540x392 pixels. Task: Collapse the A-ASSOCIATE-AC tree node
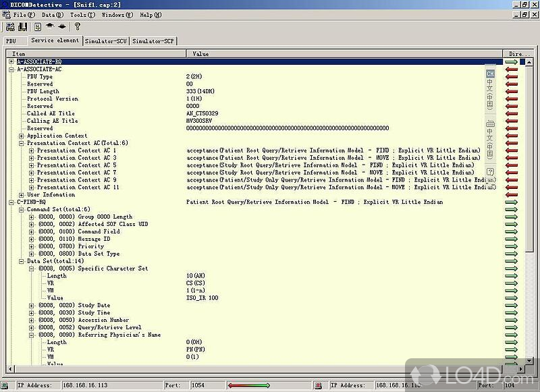[x=11, y=69]
